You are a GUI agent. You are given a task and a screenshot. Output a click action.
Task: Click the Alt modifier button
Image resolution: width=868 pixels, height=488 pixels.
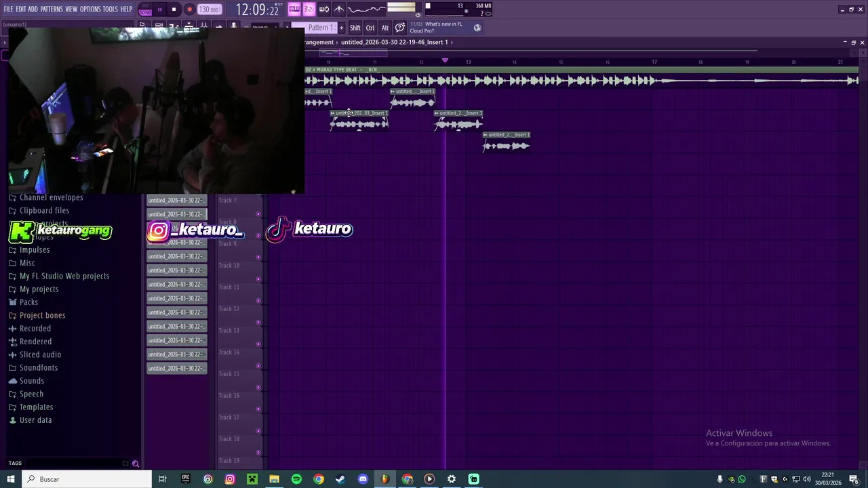coord(385,28)
